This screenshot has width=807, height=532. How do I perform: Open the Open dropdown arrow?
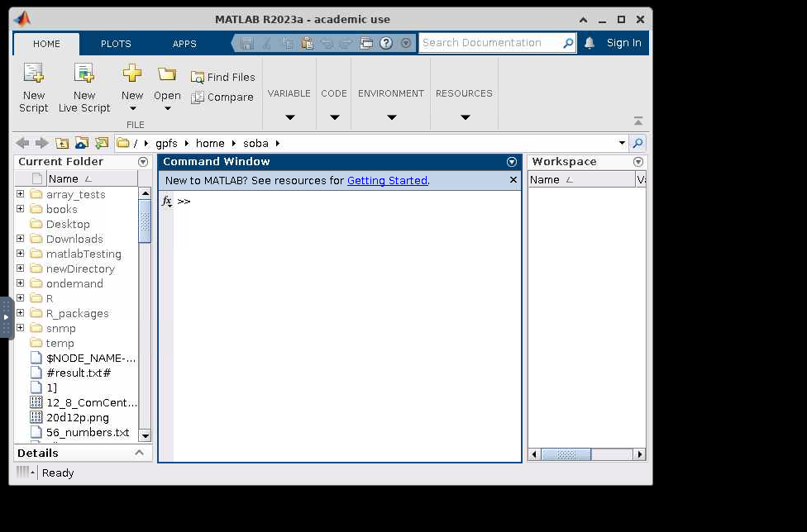point(167,108)
